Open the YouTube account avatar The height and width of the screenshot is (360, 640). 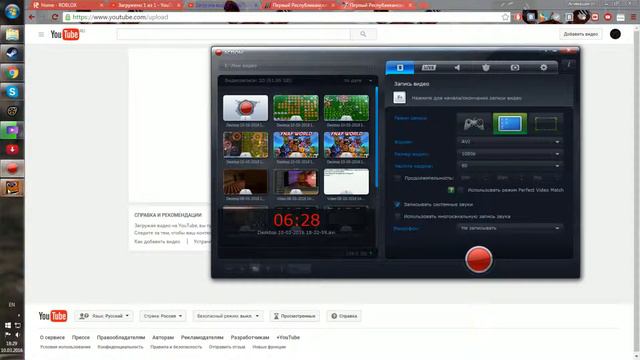(615, 34)
